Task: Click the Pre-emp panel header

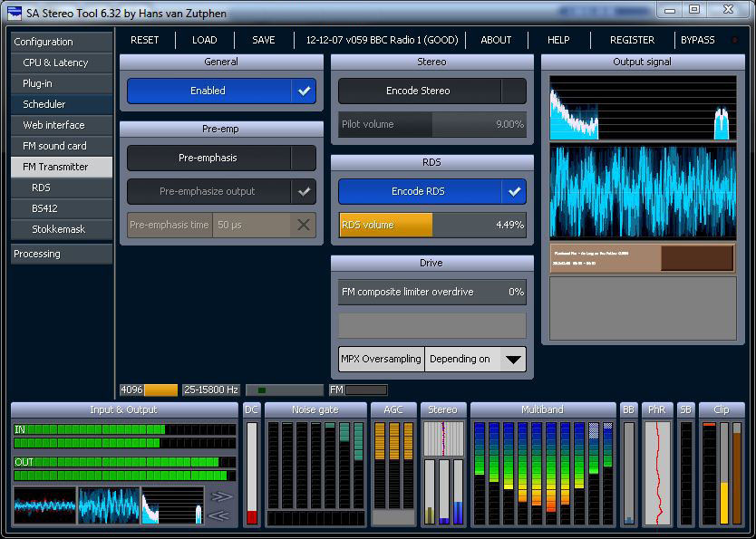Action: (221, 130)
